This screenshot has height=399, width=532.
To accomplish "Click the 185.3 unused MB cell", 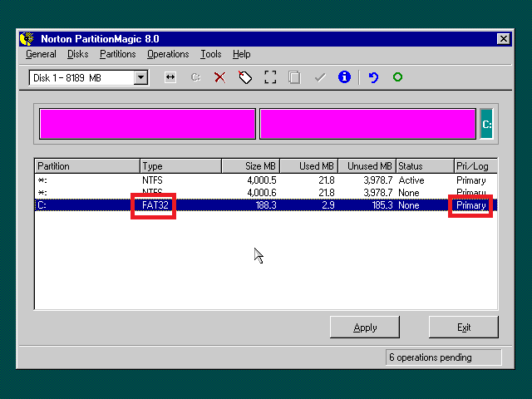I will pos(382,205).
